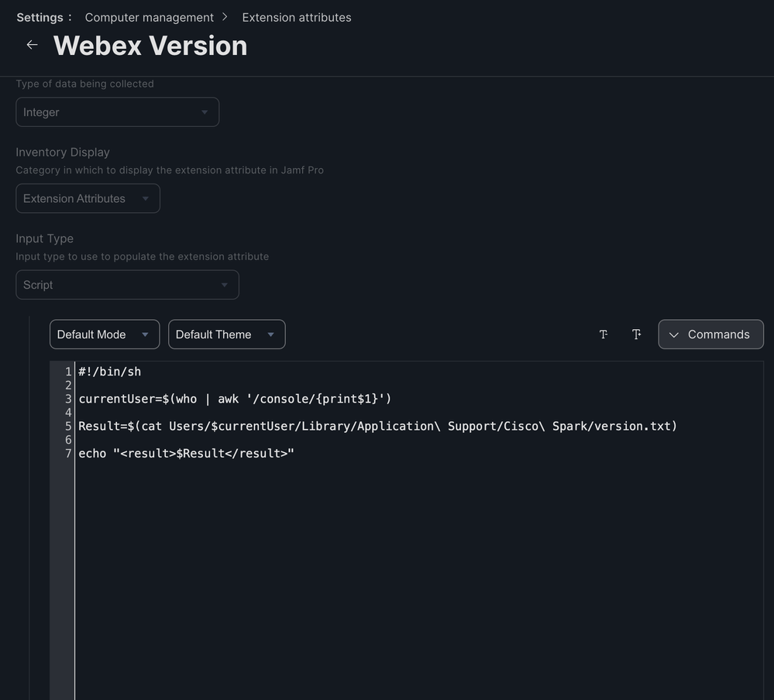Open the Commands button menu
774x700 pixels.
click(710, 335)
